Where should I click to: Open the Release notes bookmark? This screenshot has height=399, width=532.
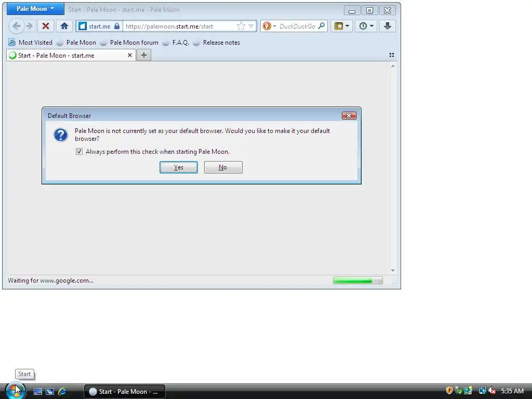click(217, 43)
